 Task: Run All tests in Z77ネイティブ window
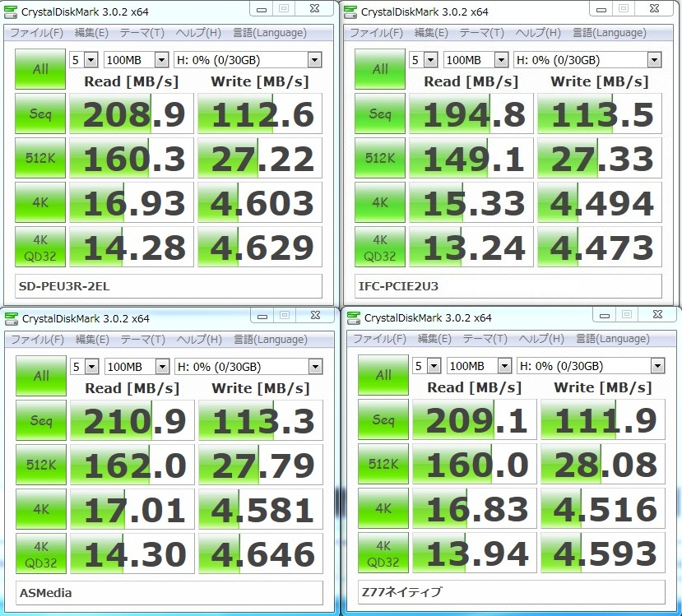pos(383,375)
